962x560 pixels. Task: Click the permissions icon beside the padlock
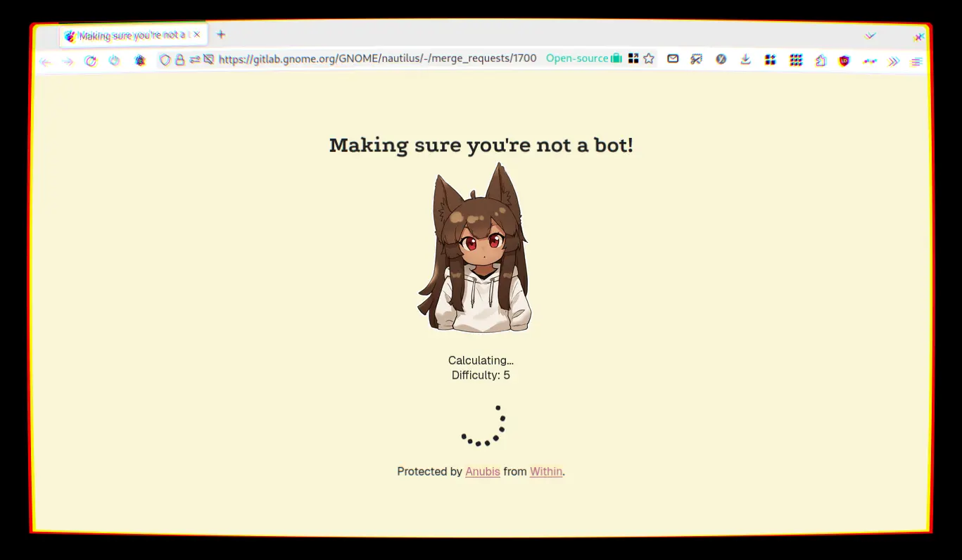coord(194,61)
